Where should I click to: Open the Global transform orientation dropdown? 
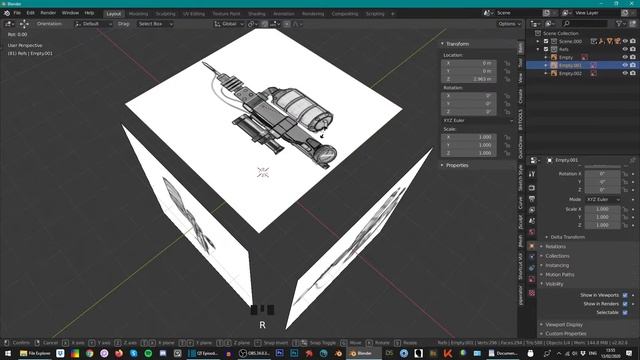tap(229, 24)
